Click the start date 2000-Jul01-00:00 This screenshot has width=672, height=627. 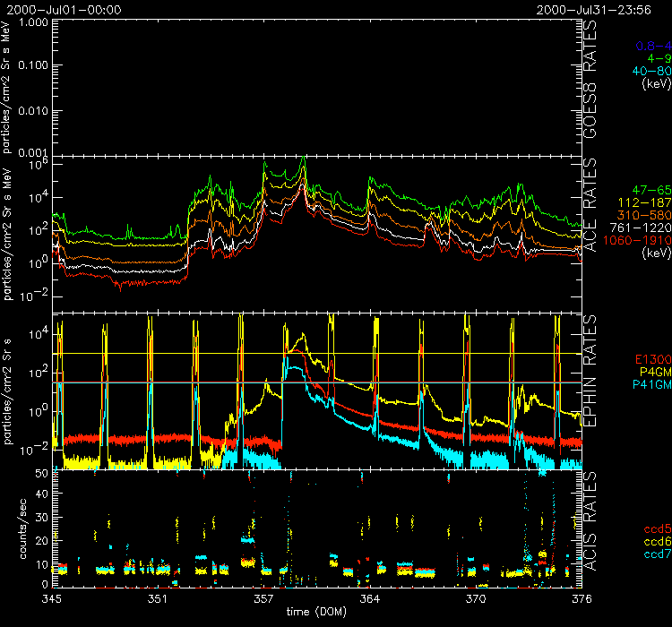pos(61,10)
